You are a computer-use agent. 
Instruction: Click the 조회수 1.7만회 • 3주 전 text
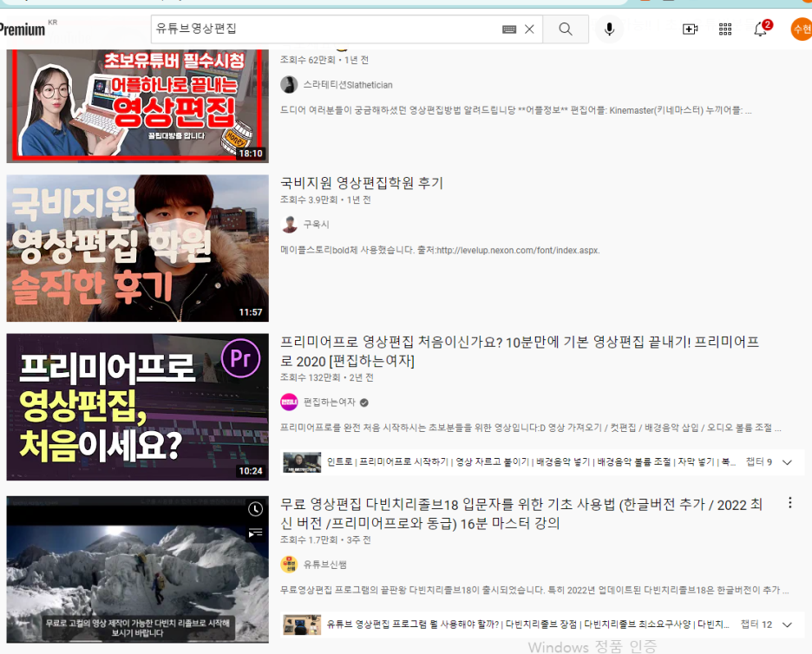point(325,540)
